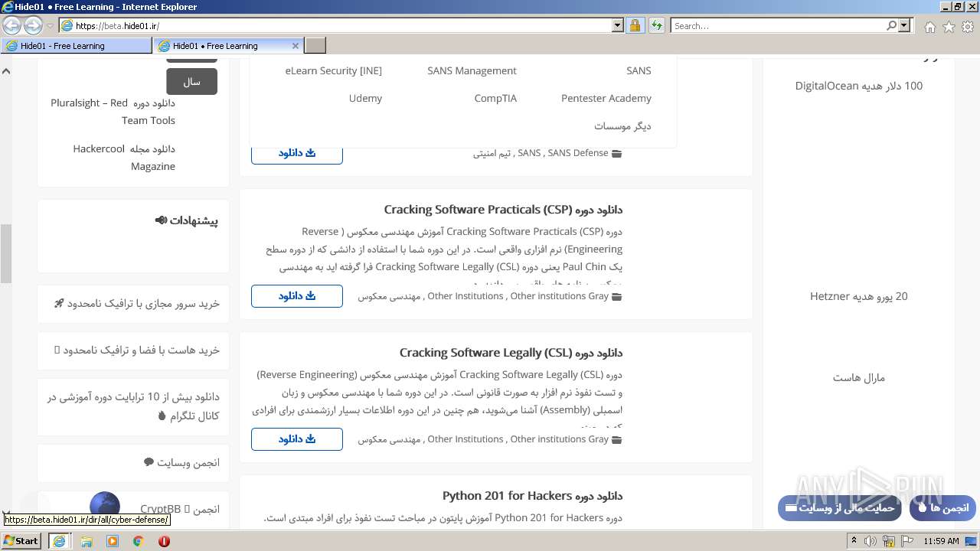Viewport: 980px width, 551px height.
Task: Open Pluralsight Red Team Tools download link
Action: 113,112
